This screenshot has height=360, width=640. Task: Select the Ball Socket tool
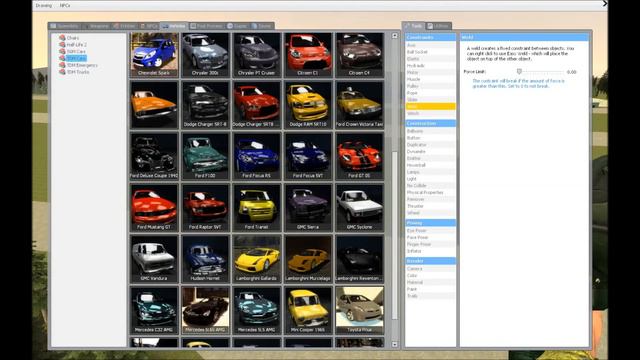(430, 52)
